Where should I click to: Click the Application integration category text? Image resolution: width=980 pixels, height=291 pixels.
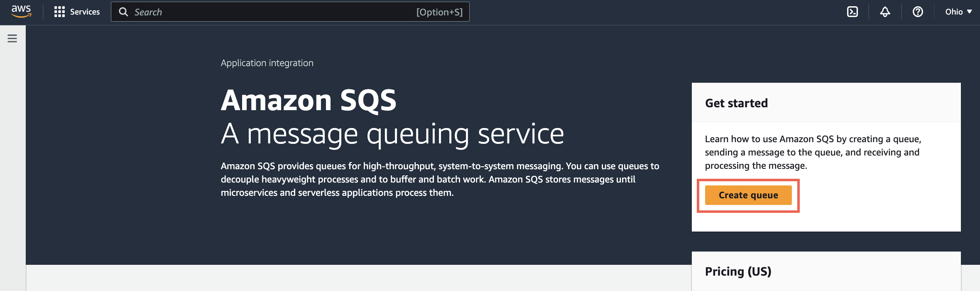coord(267,63)
